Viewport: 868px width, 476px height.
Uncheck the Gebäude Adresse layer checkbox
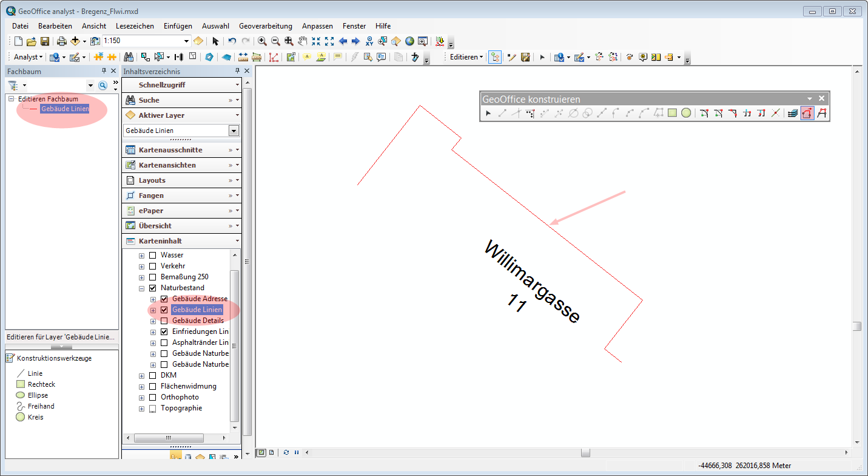[164, 299]
